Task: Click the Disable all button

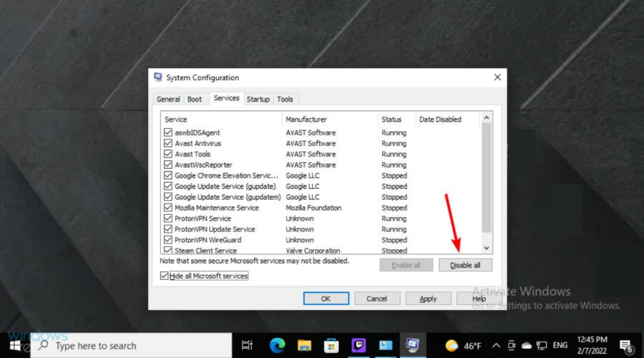Action: pyautogui.click(x=465, y=265)
